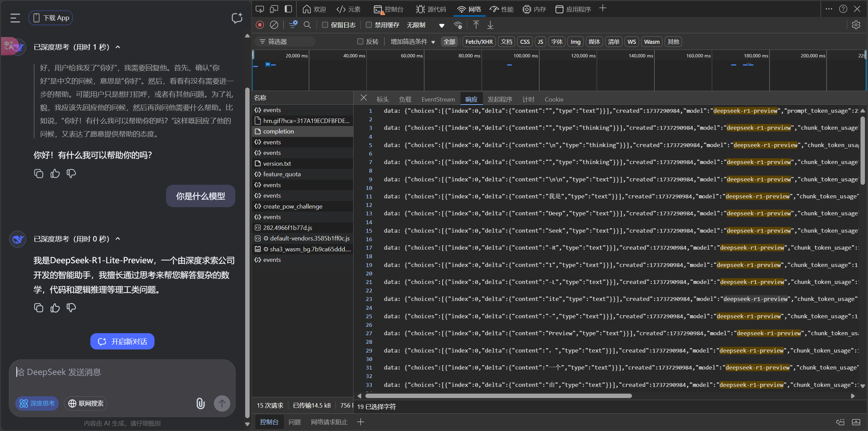The width and height of the screenshot is (868, 431).
Task: Click 开启新对话 button
Action: [x=122, y=341]
